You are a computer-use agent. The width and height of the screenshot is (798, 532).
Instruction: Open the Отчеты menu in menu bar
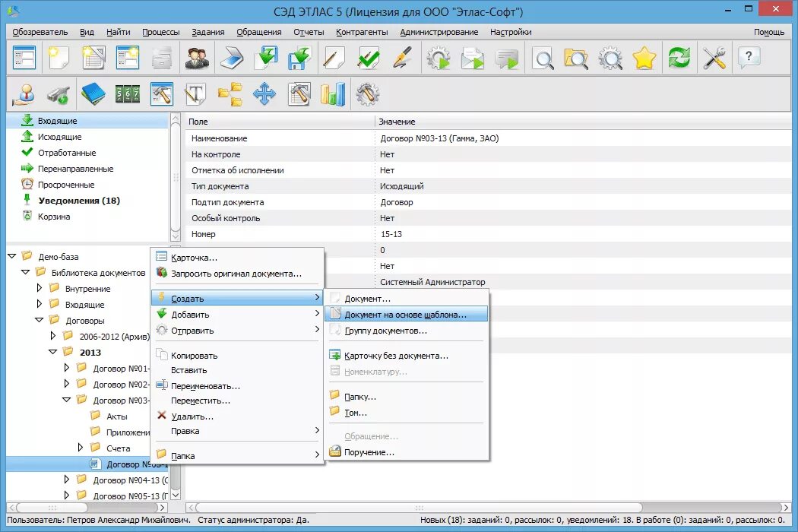[x=309, y=32]
